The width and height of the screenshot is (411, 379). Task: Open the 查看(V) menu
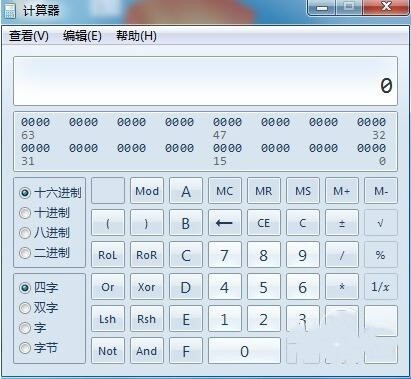[29, 36]
